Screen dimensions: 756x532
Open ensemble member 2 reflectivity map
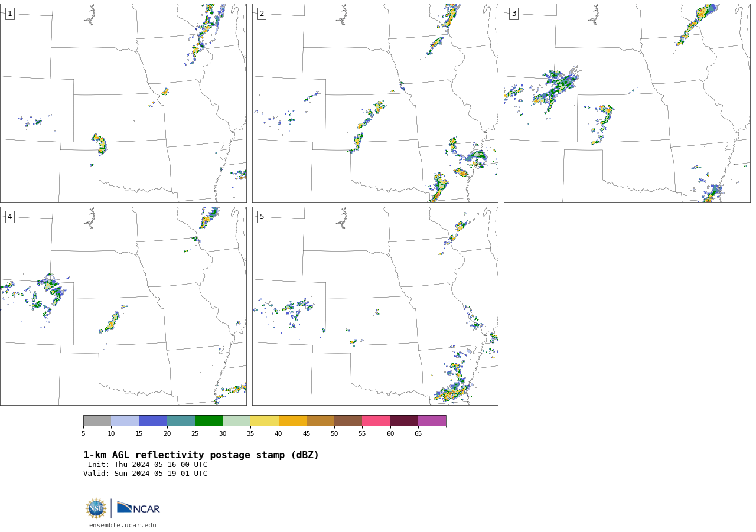coord(375,103)
